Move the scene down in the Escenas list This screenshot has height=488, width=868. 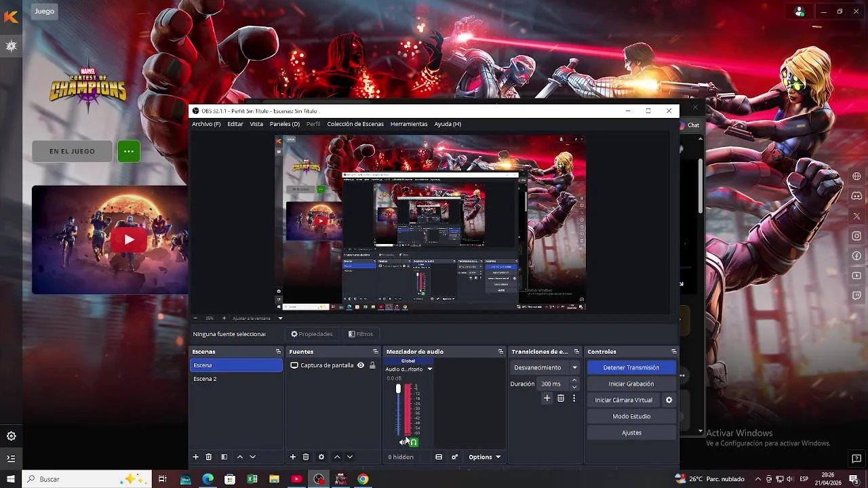pos(253,457)
